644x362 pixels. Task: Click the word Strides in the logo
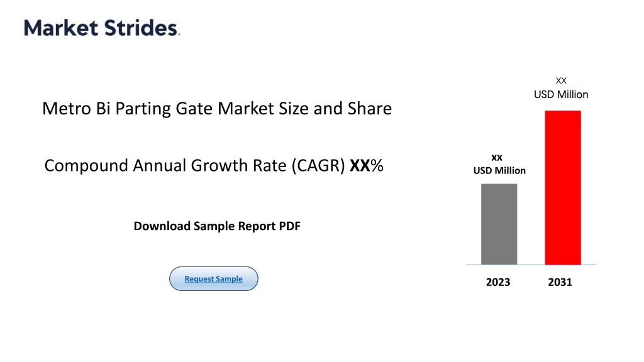[142, 28]
